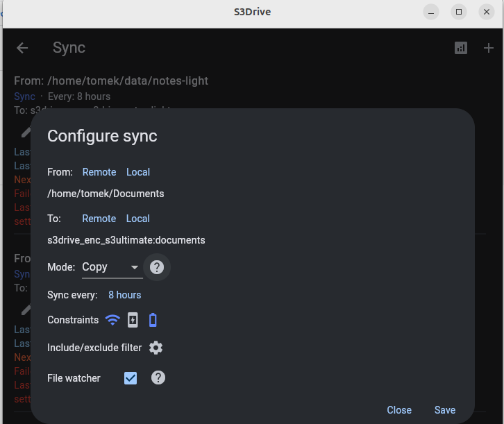Viewport: 504px width, 424px height.
Task: Choose Local for the To destination
Action: click(138, 219)
